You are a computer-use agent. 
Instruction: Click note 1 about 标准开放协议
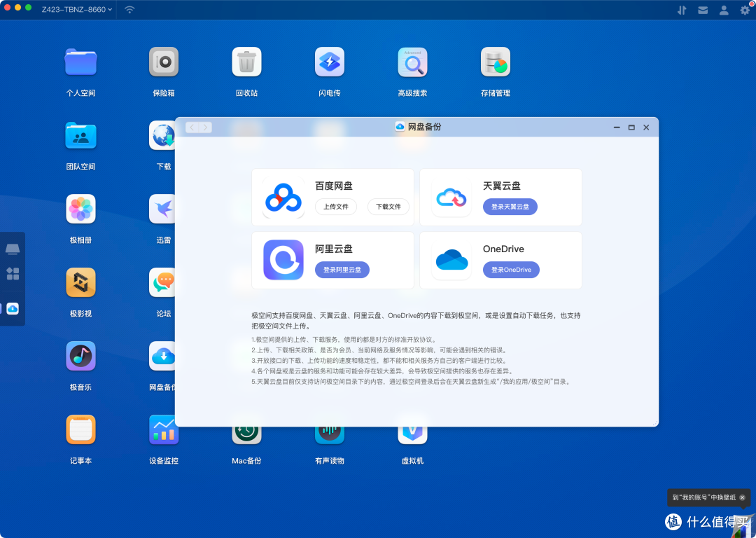(344, 340)
